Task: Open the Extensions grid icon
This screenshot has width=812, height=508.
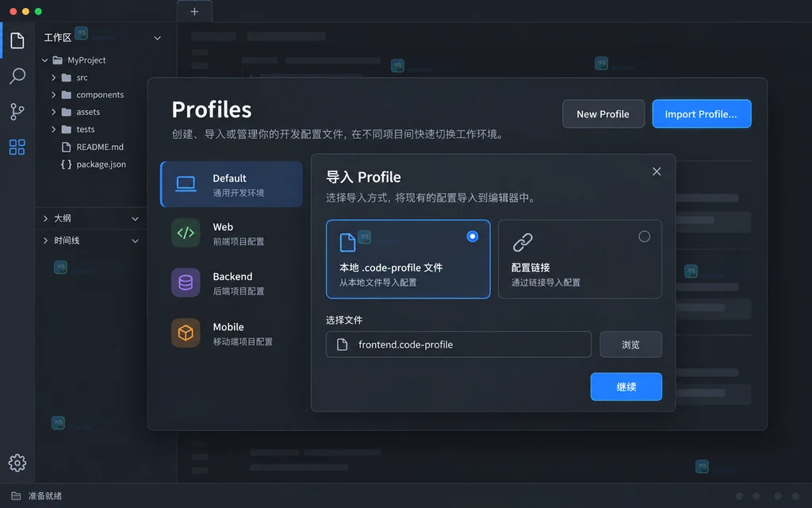Action: (17, 147)
